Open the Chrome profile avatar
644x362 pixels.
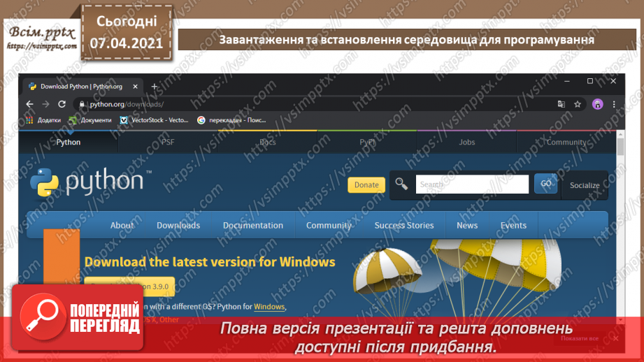pyautogui.click(x=598, y=104)
